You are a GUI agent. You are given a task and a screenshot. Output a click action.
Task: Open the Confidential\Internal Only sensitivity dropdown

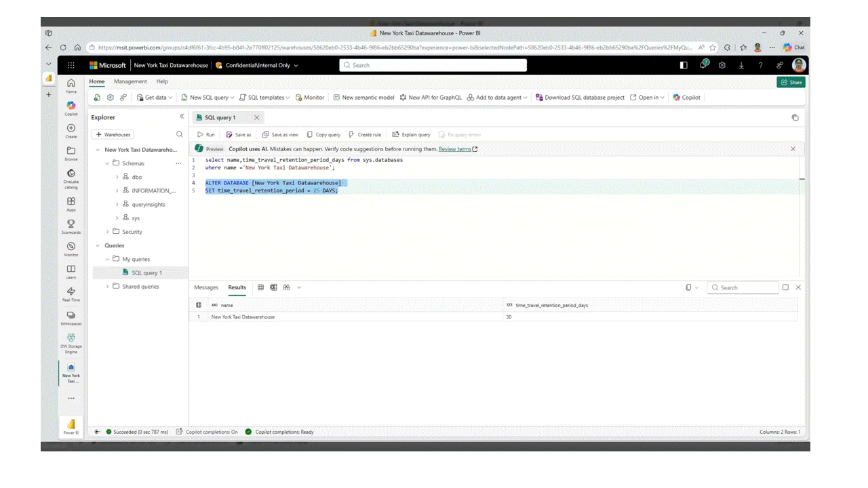point(257,66)
